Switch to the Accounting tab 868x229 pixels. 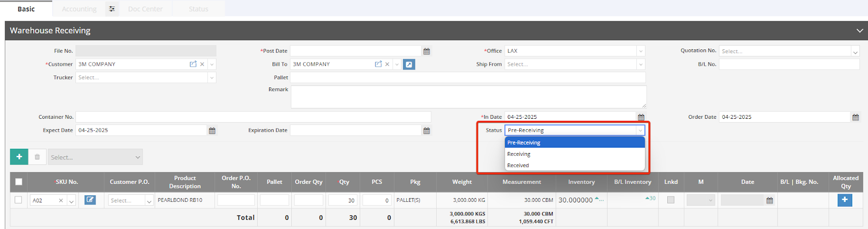(x=79, y=9)
